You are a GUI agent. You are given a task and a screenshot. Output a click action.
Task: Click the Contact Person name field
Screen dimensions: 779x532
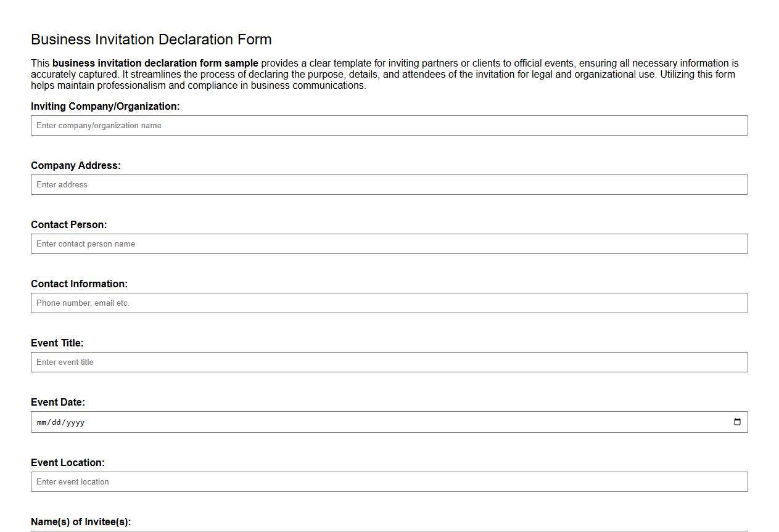[x=389, y=243]
